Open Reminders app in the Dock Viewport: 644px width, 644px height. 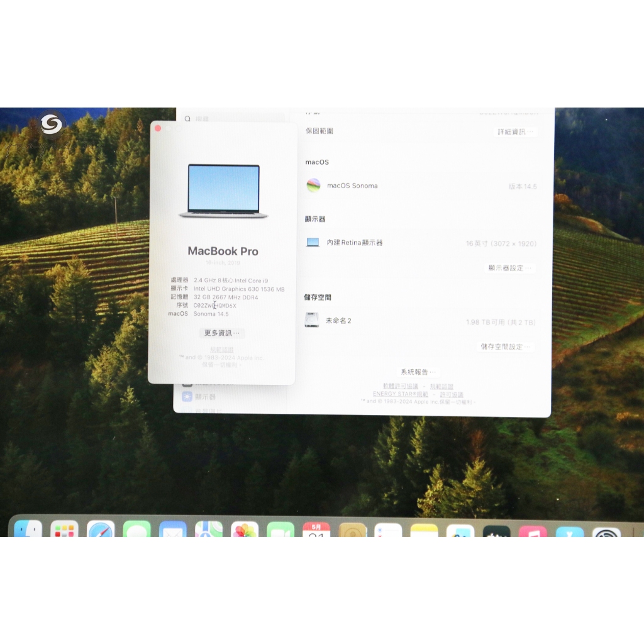pyautogui.click(x=388, y=528)
